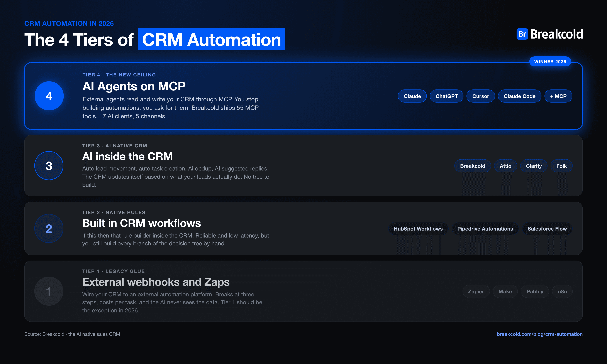The height and width of the screenshot is (364, 607).
Task: Click the Breakcold Br logo icon
Action: (x=522, y=34)
